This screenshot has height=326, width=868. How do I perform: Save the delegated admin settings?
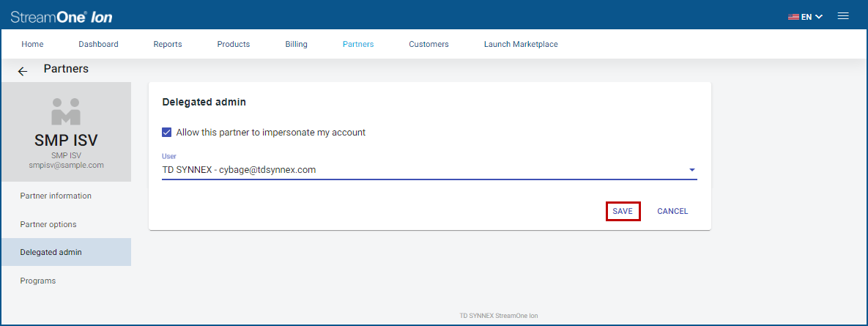[623, 212]
